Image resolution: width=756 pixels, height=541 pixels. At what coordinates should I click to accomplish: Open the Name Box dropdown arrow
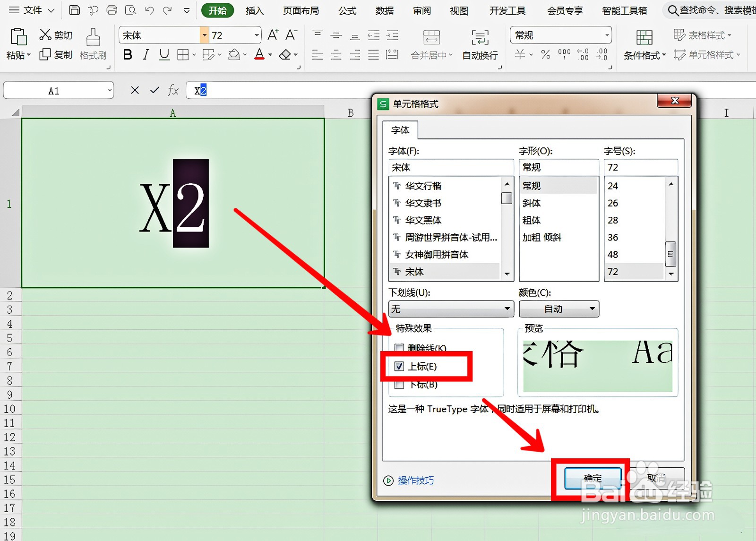click(110, 90)
